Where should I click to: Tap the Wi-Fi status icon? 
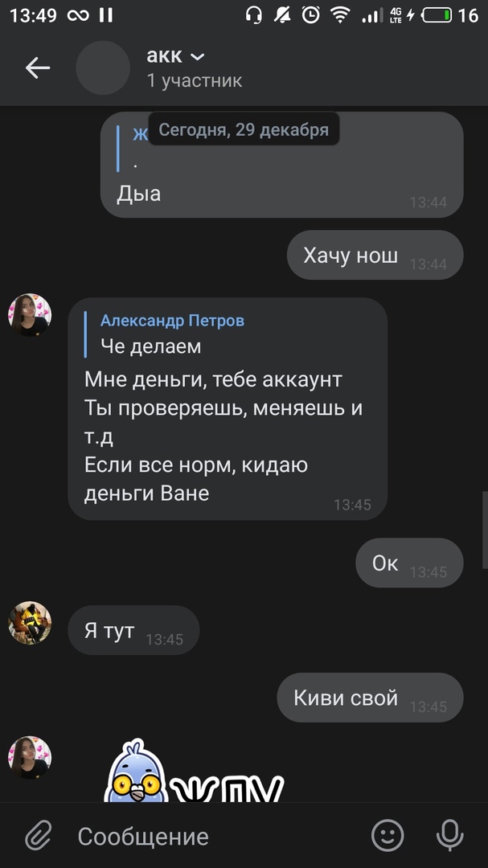[340, 15]
